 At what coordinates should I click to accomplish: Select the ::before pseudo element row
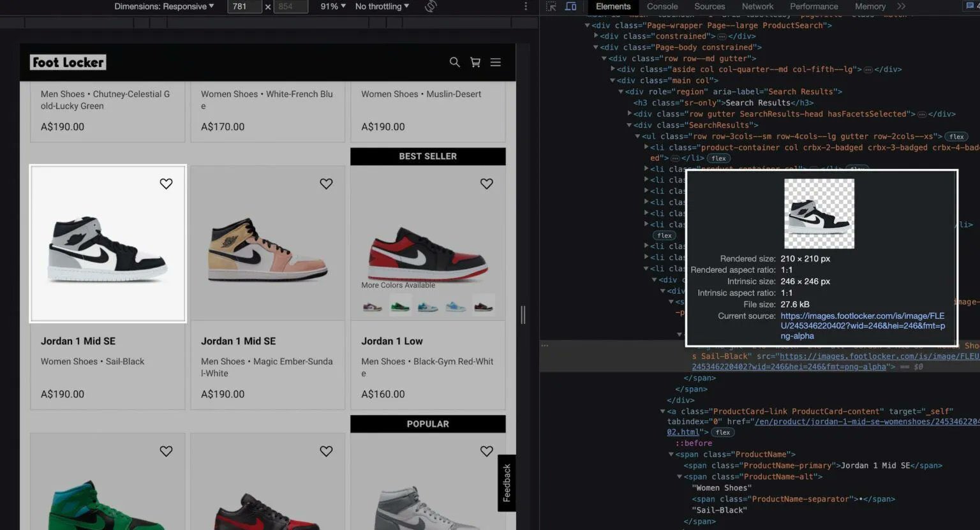(x=694, y=443)
